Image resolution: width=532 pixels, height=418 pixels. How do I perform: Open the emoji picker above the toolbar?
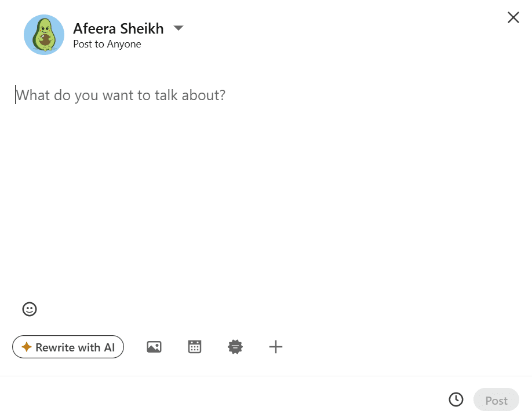click(30, 309)
